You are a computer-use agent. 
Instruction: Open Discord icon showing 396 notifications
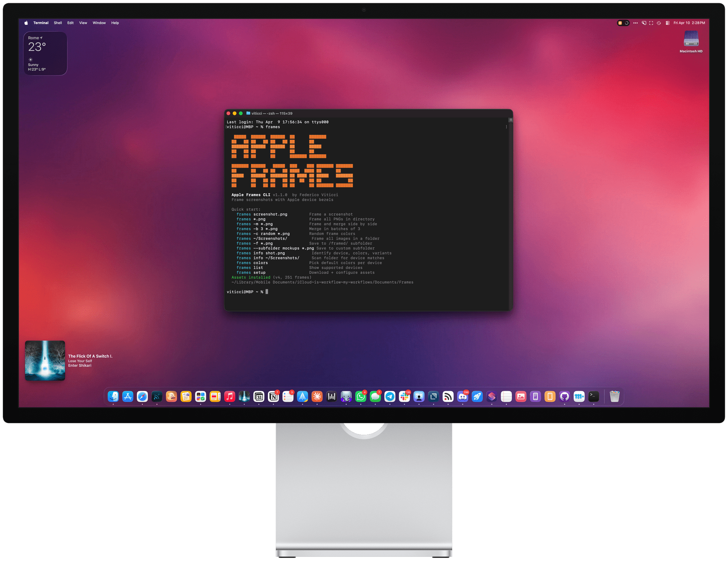click(x=462, y=396)
